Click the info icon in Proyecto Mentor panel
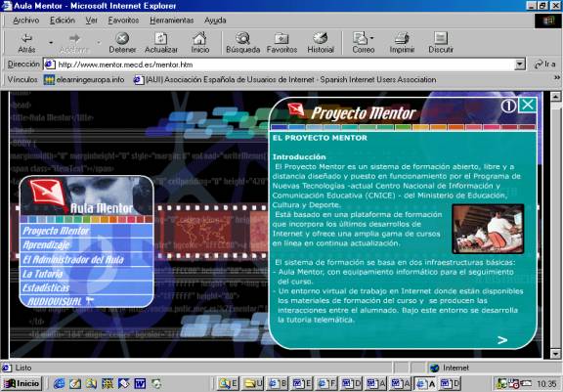Image resolution: width=563 pixels, height=392 pixels. pos(508,106)
